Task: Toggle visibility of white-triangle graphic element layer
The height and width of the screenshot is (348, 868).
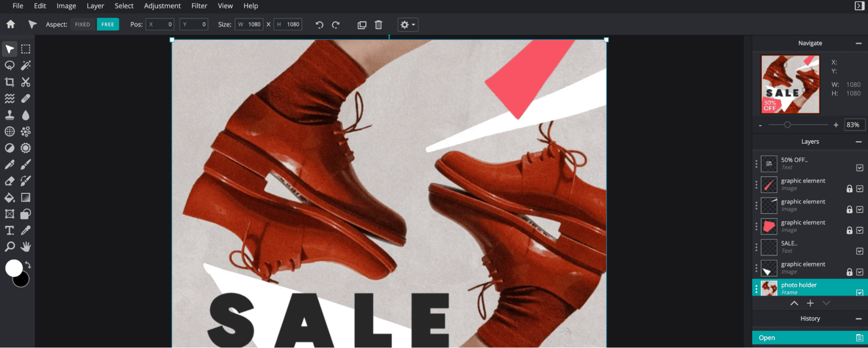Action: 859,272
